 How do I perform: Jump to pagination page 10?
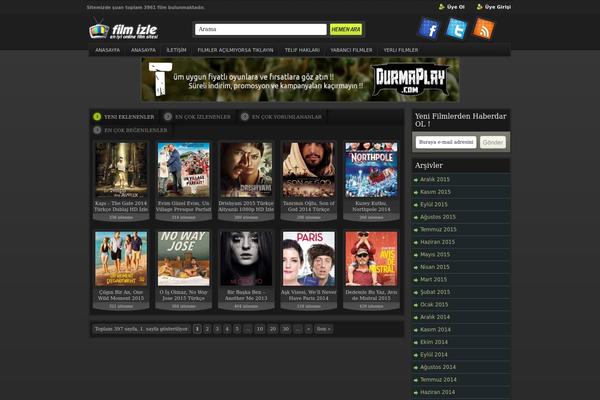pyautogui.click(x=260, y=329)
